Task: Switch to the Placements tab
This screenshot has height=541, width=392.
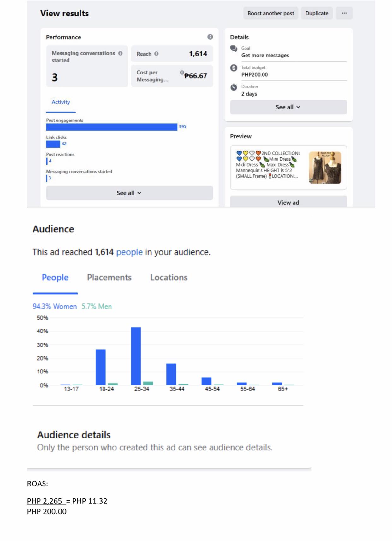Action: (x=109, y=277)
